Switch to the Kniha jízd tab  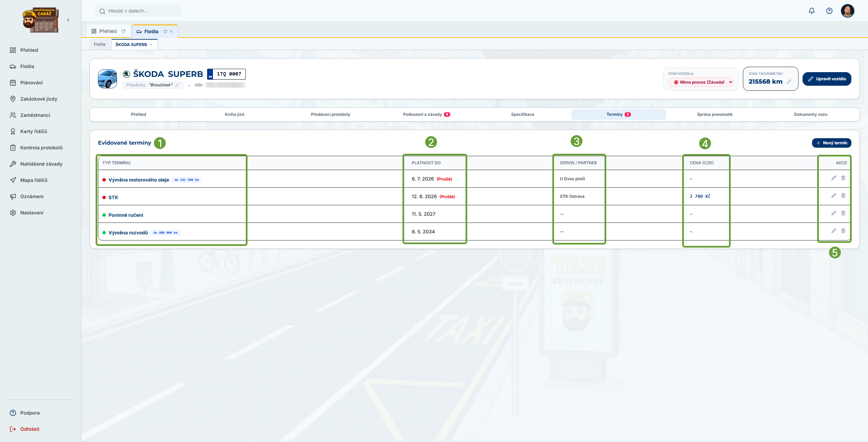(234, 114)
